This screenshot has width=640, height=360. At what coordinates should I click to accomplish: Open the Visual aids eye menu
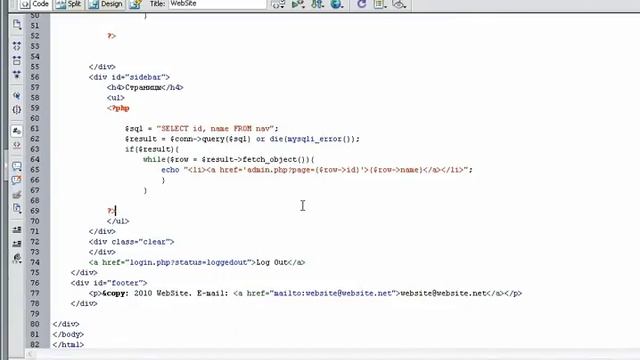[x=399, y=4]
